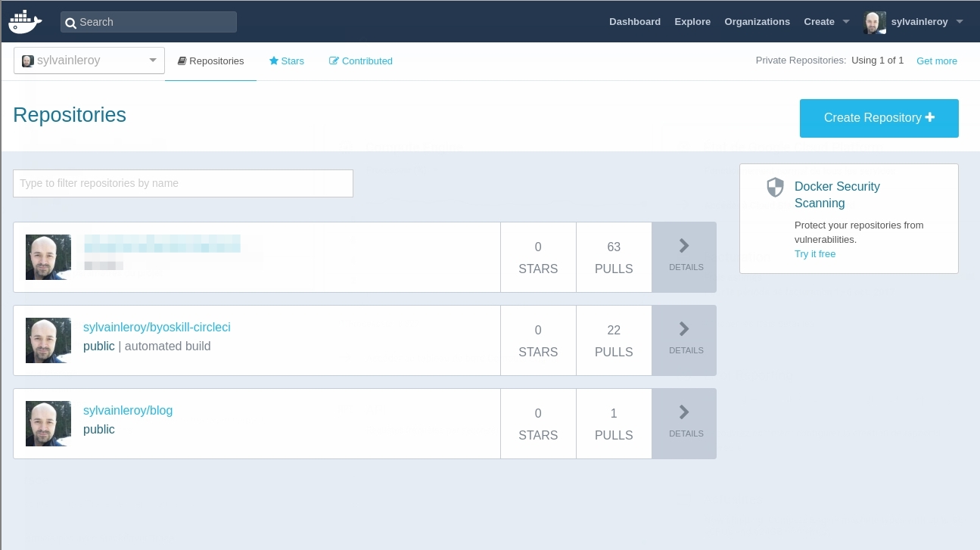This screenshot has height=550, width=980.
Task: Switch to the Repositories tab
Action: (211, 61)
